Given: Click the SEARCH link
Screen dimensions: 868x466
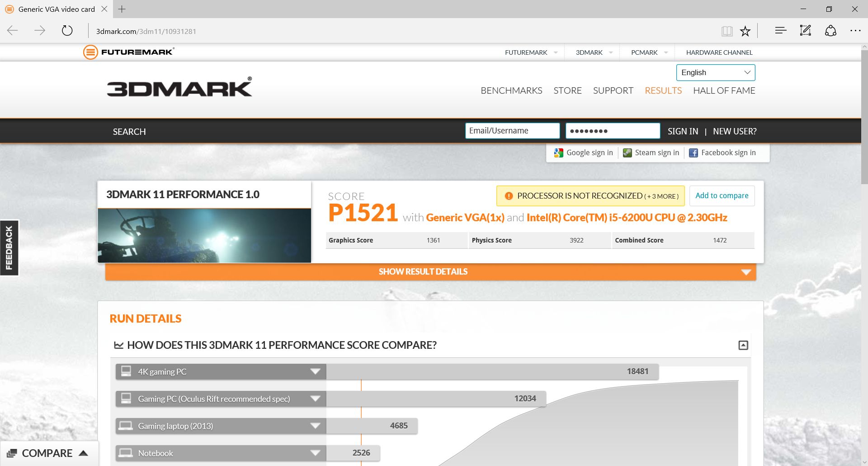Looking at the screenshot, I should 129,132.
